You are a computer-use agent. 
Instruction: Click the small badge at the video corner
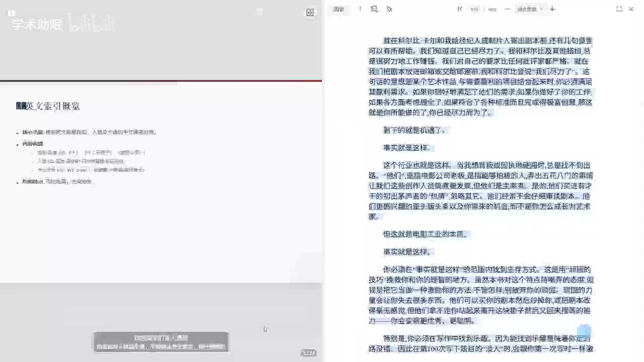[308, 353]
